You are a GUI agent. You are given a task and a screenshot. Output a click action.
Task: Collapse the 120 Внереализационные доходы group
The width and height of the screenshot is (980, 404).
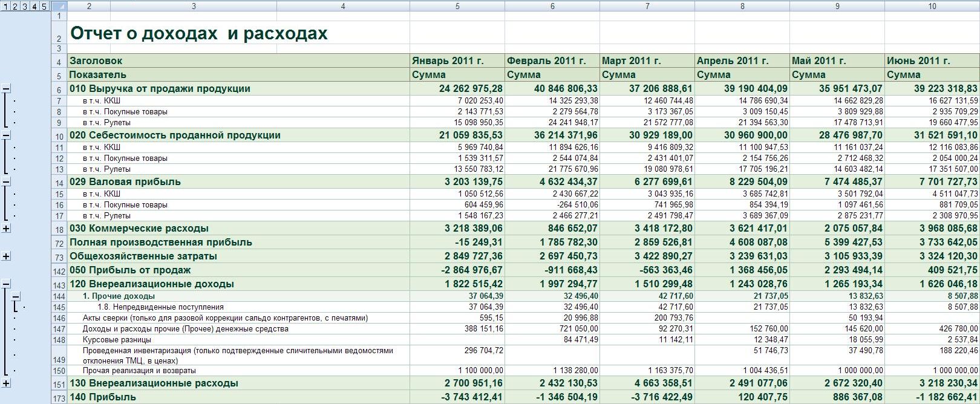tap(6, 284)
